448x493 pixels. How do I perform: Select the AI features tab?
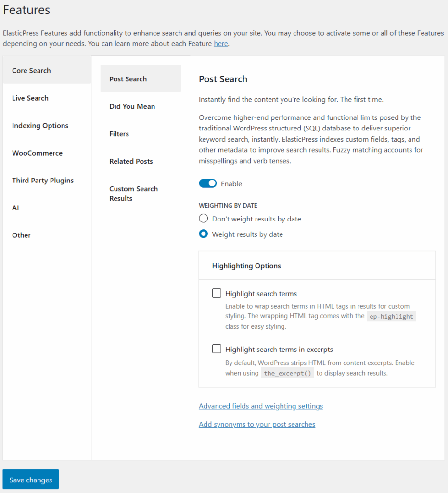click(16, 208)
